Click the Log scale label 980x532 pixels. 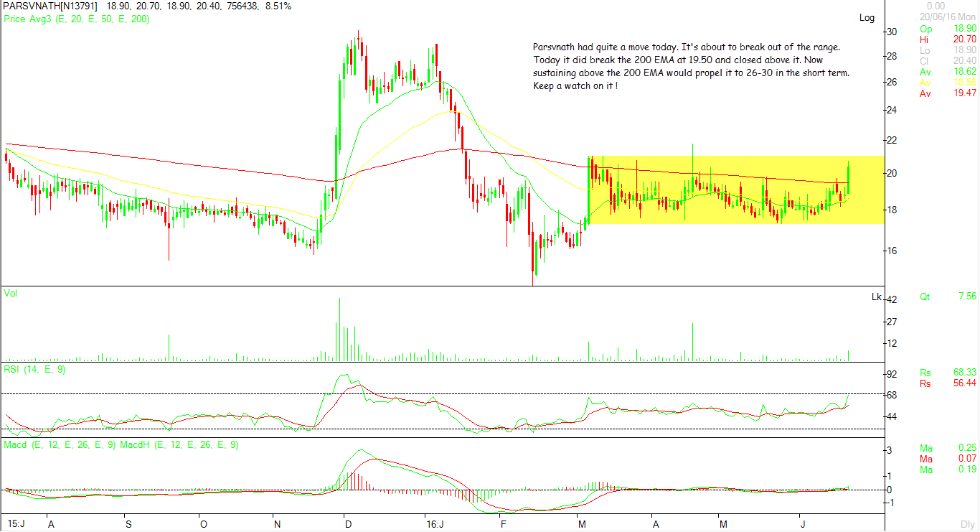[867, 17]
